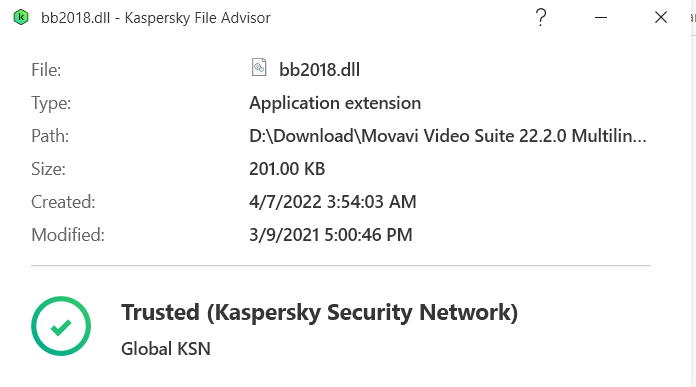Click the Modified date 3/9/2021 value
The image size is (696, 387).
331,235
